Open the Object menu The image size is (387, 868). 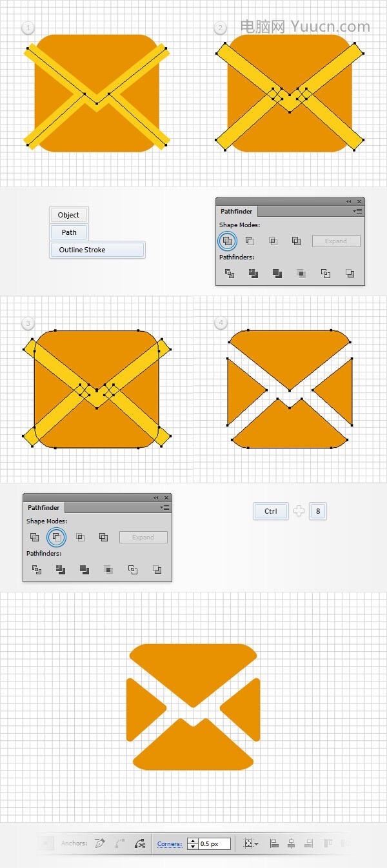68,215
